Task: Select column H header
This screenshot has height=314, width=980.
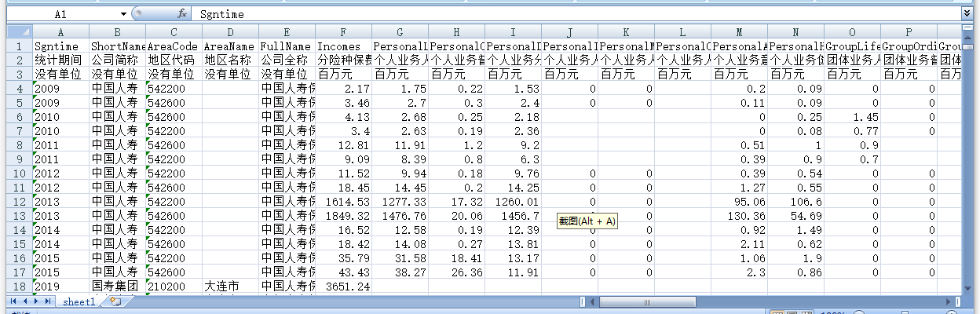Action: tap(457, 32)
